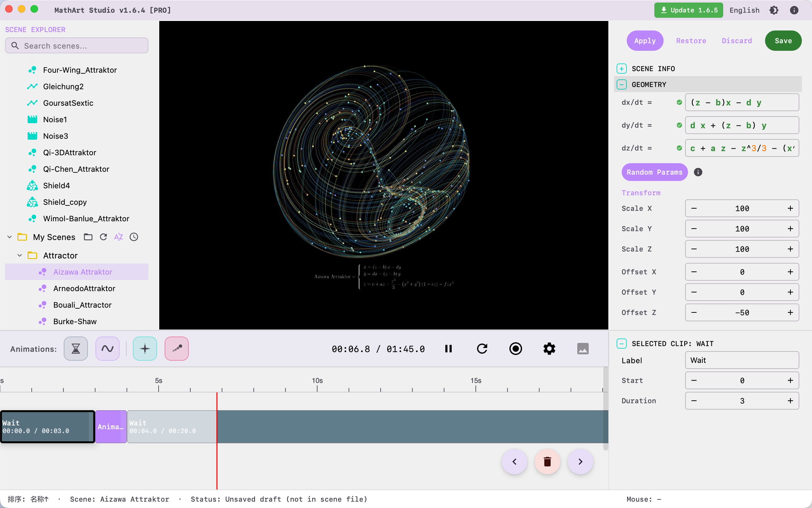Open the Four-Wing_Attraktor scene
Viewport: 812px width, 508px height.
click(80, 70)
